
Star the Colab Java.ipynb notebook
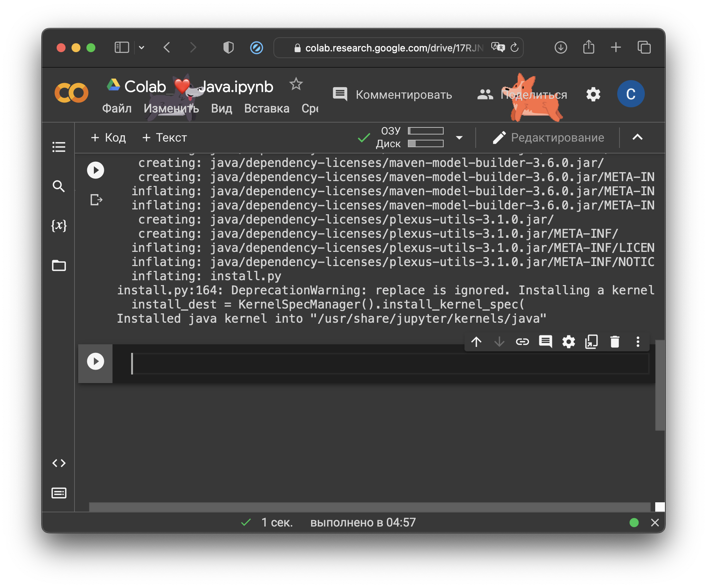[x=296, y=84]
